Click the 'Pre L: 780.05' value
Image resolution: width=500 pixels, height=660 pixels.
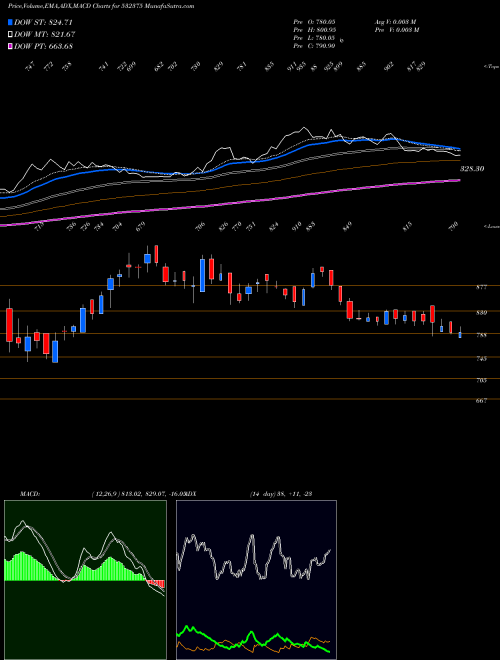click(x=314, y=38)
